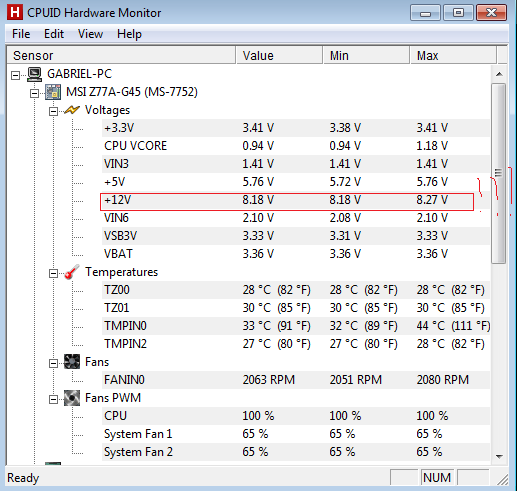Click the CPUID HWMonitor title bar logo
Screen dimensions: 517x491
(x=15, y=13)
